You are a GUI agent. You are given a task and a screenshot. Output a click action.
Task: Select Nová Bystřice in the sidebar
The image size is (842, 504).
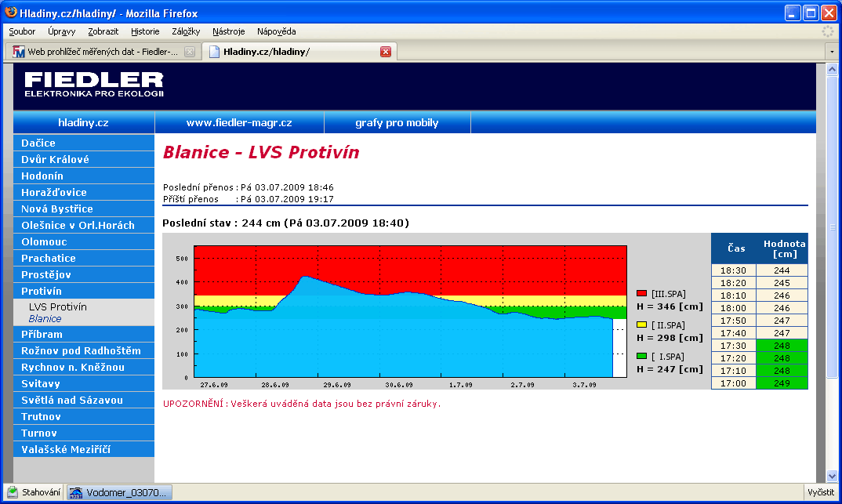[84, 208]
